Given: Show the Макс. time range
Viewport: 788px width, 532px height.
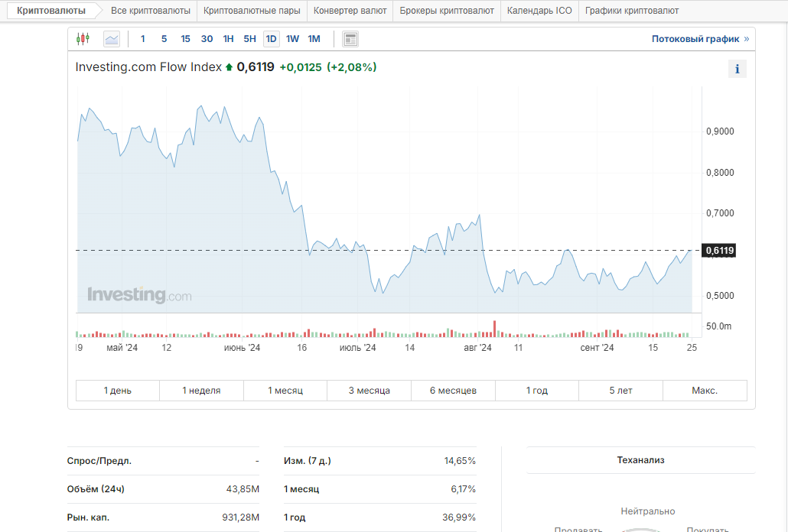Looking at the screenshot, I should [705, 391].
